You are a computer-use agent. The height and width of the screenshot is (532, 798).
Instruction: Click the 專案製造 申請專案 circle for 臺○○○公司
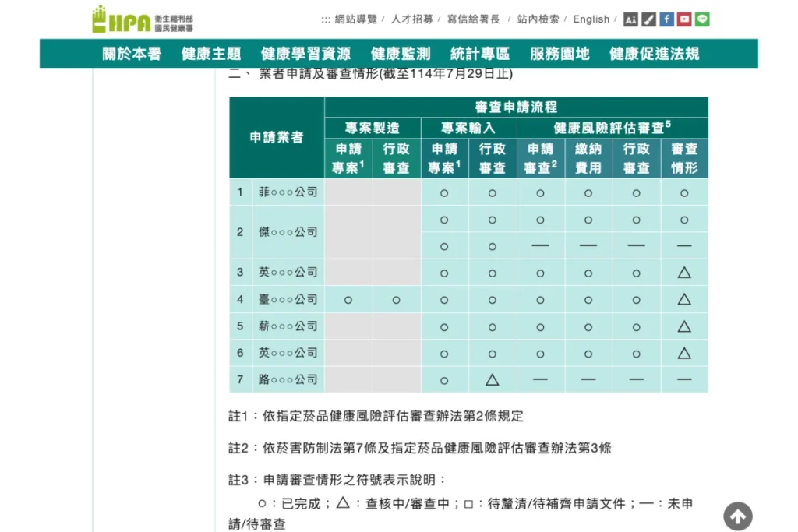(x=348, y=300)
